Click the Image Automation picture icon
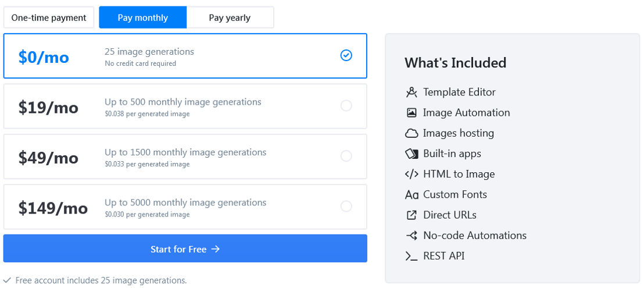The image size is (644, 288). click(x=412, y=112)
